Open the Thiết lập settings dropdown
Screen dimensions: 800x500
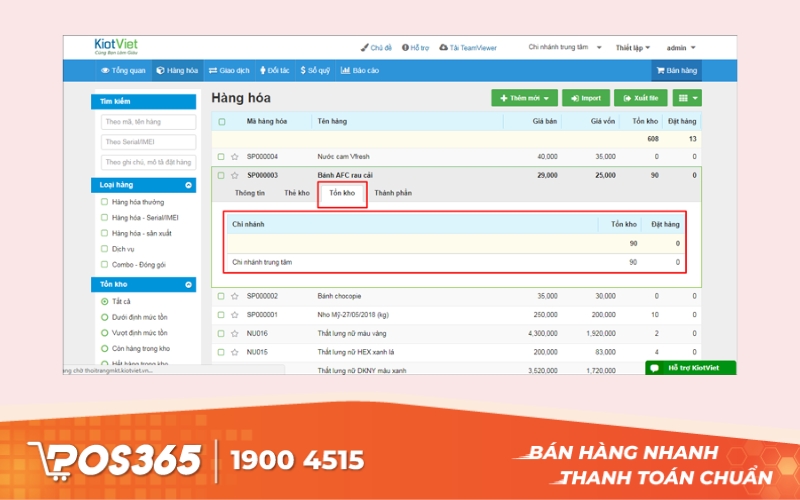(x=633, y=47)
